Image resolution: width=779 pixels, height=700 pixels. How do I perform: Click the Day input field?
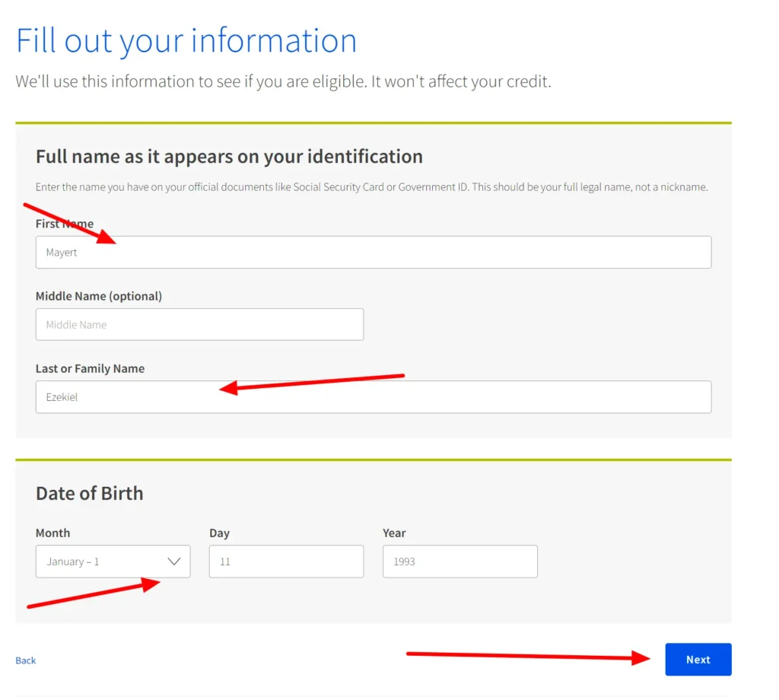click(286, 562)
